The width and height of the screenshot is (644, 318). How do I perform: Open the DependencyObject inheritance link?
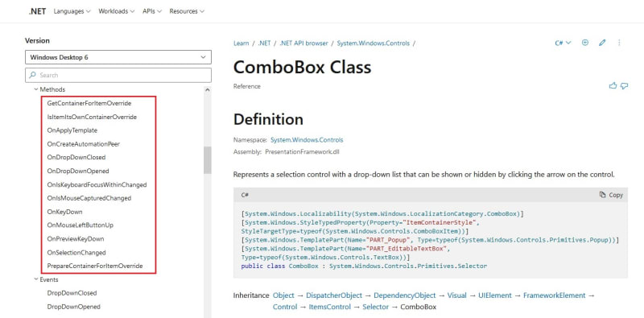(405, 295)
